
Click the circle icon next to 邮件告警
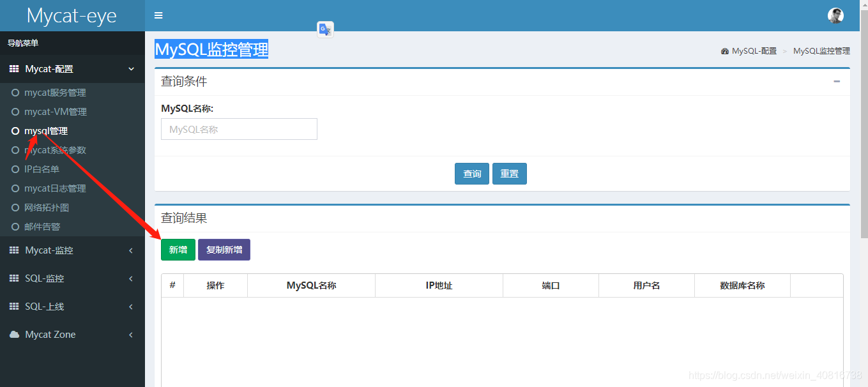(x=15, y=227)
